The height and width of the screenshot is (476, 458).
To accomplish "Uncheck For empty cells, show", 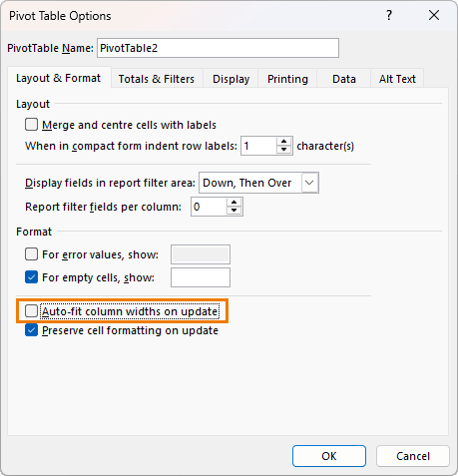I will point(31,277).
